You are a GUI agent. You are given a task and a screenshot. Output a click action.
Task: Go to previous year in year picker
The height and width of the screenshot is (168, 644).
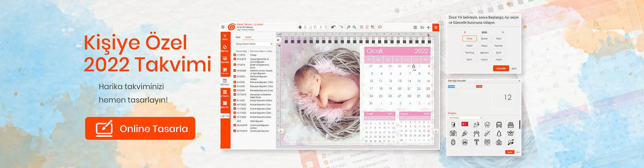(x=465, y=32)
